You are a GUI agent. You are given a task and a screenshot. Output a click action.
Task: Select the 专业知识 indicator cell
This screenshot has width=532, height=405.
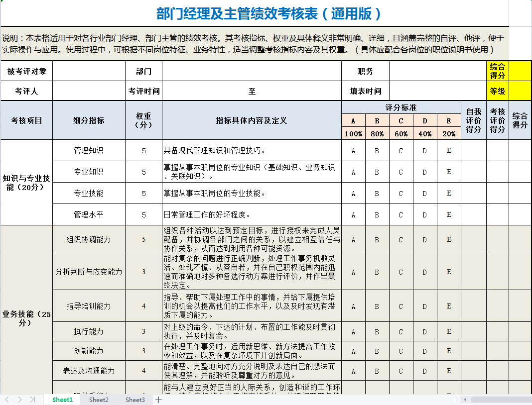click(89, 172)
